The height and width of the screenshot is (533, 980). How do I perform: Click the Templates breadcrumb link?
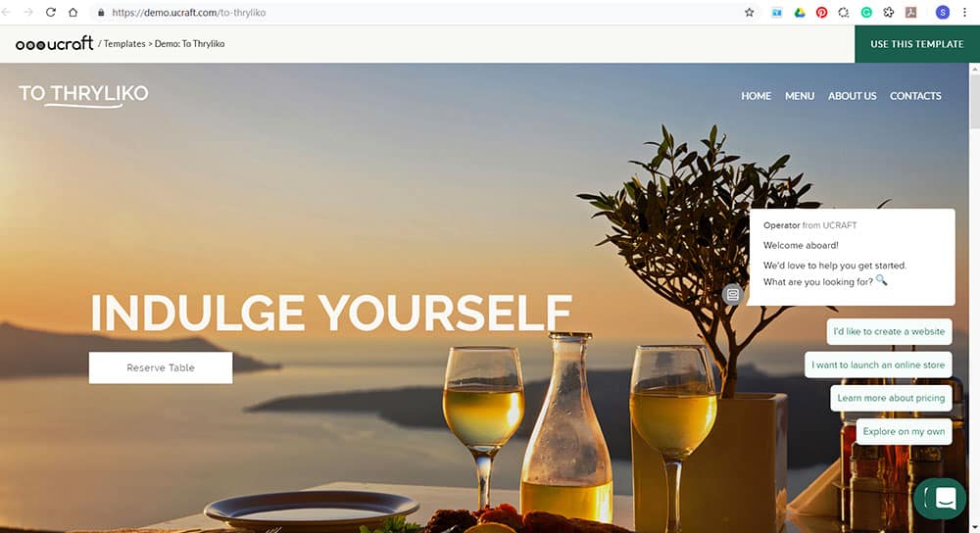pyautogui.click(x=124, y=44)
